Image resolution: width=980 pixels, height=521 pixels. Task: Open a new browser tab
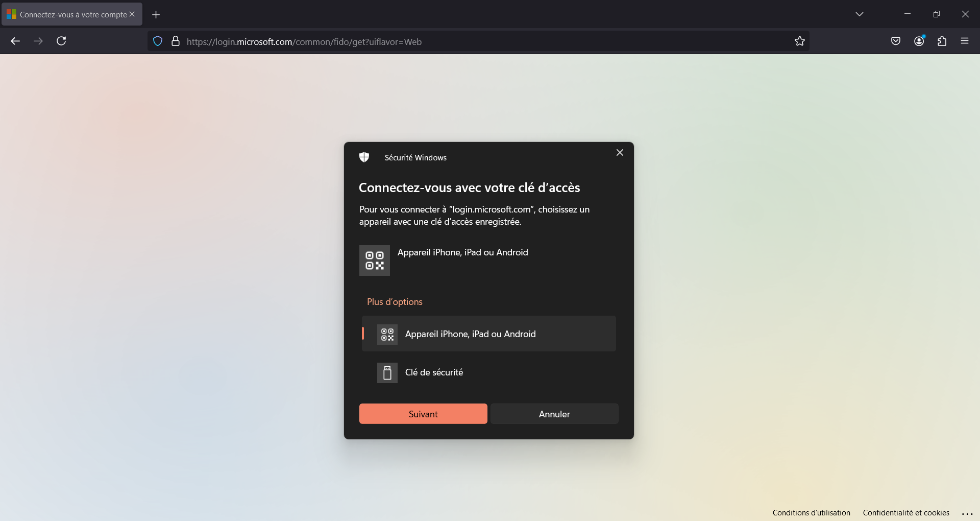point(156,15)
